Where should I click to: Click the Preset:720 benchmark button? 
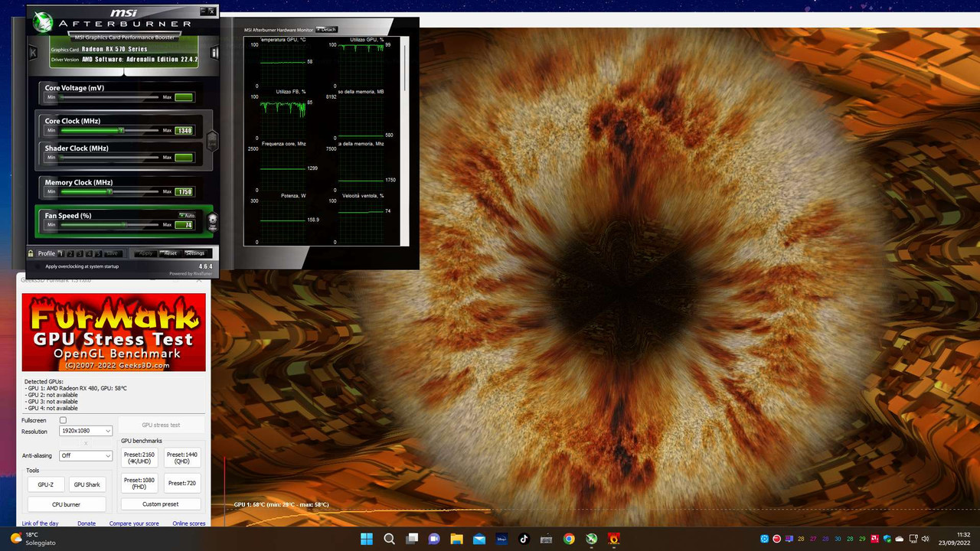[183, 484]
